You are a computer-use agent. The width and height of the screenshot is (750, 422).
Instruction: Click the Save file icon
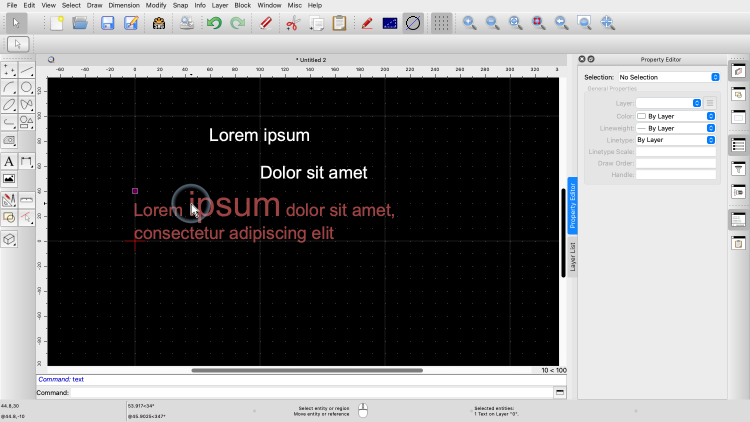107,22
